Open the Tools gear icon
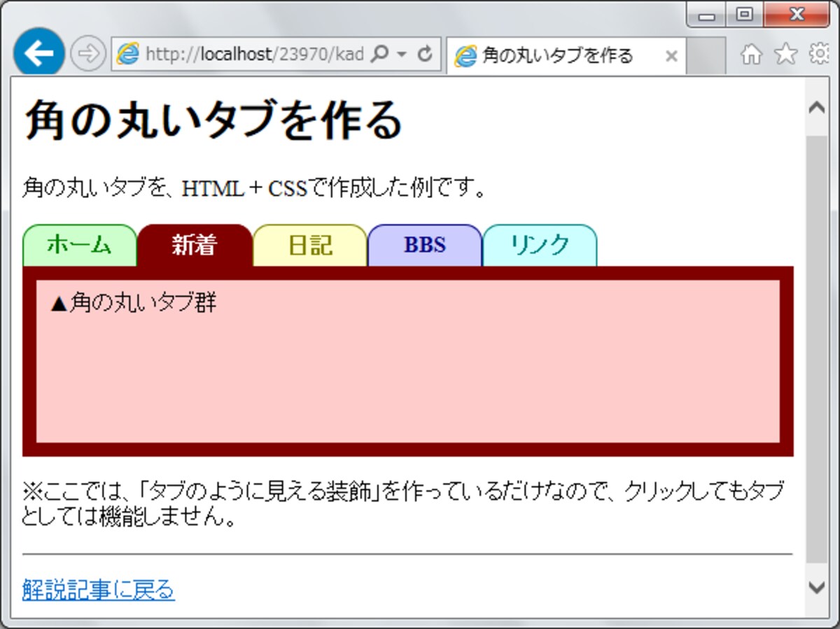 point(820,55)
